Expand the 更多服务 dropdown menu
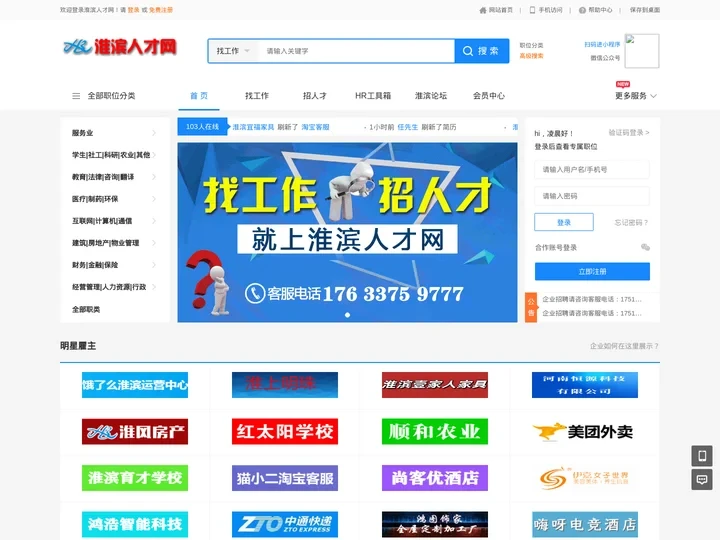This screenshot has width=720, height=540. coord(636,96)
